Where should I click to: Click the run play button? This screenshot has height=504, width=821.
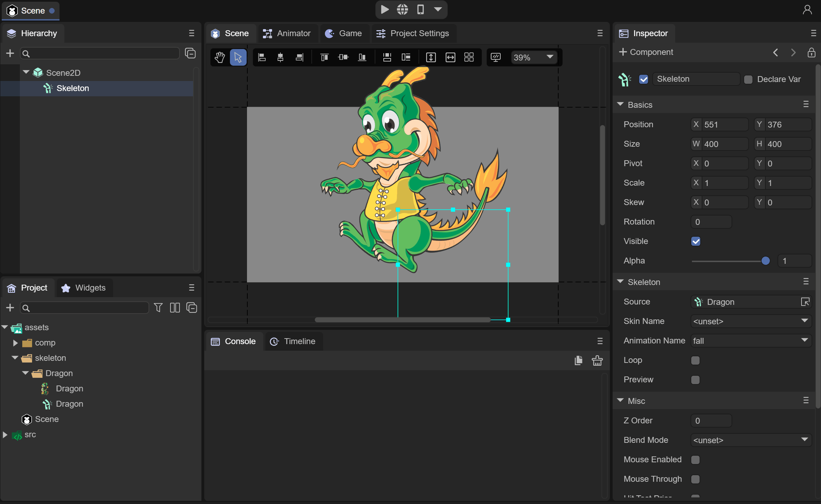point(385,9)
